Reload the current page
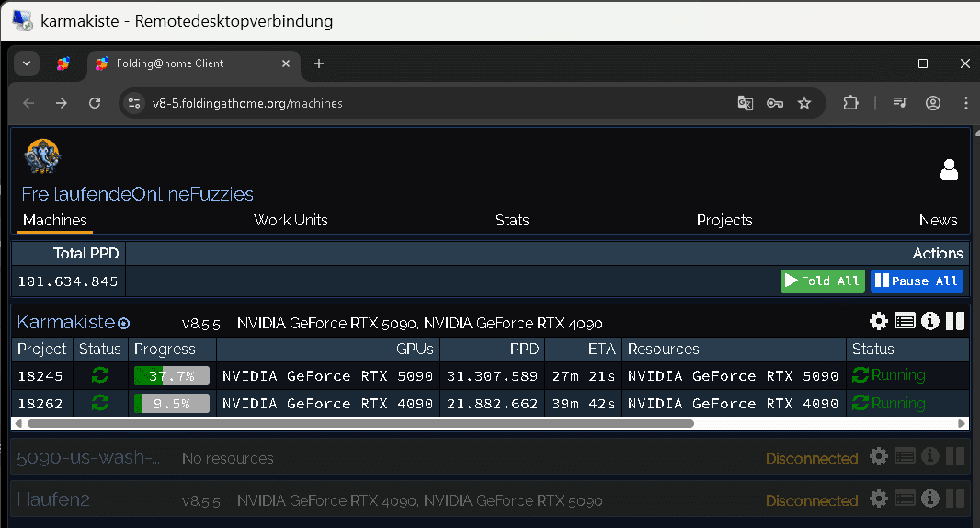 [x=95, y=103]
